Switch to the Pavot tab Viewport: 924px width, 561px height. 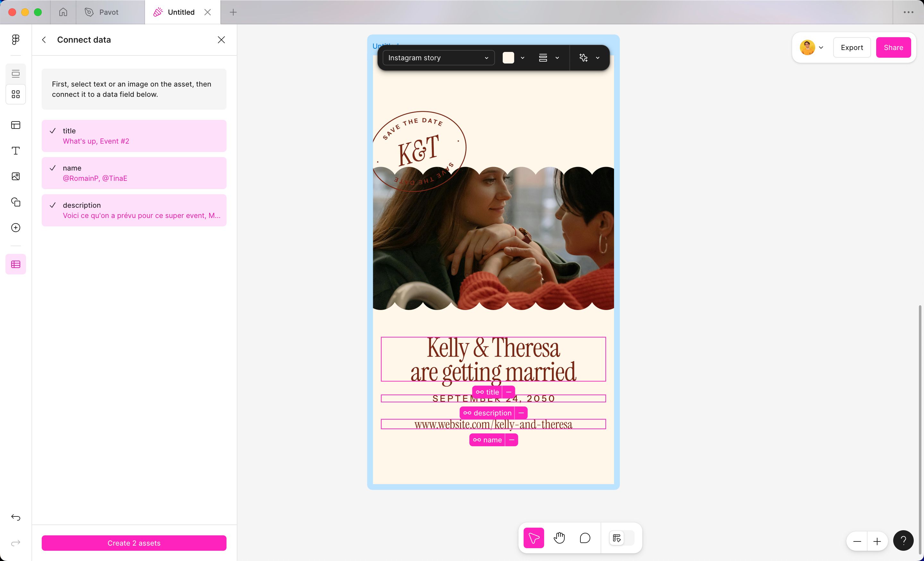pyautogui.click(x=109, y=12)
